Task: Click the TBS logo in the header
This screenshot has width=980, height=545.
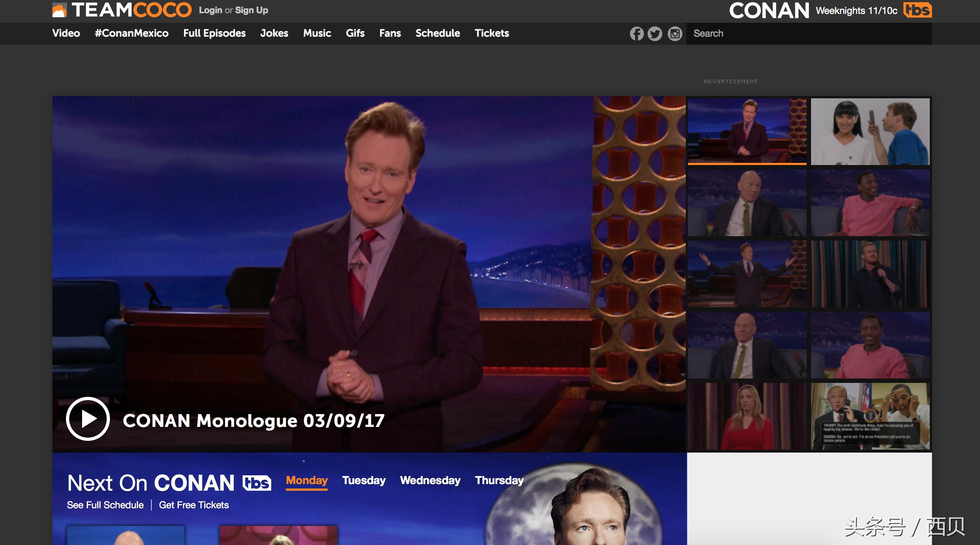Action: pos(917,10)
